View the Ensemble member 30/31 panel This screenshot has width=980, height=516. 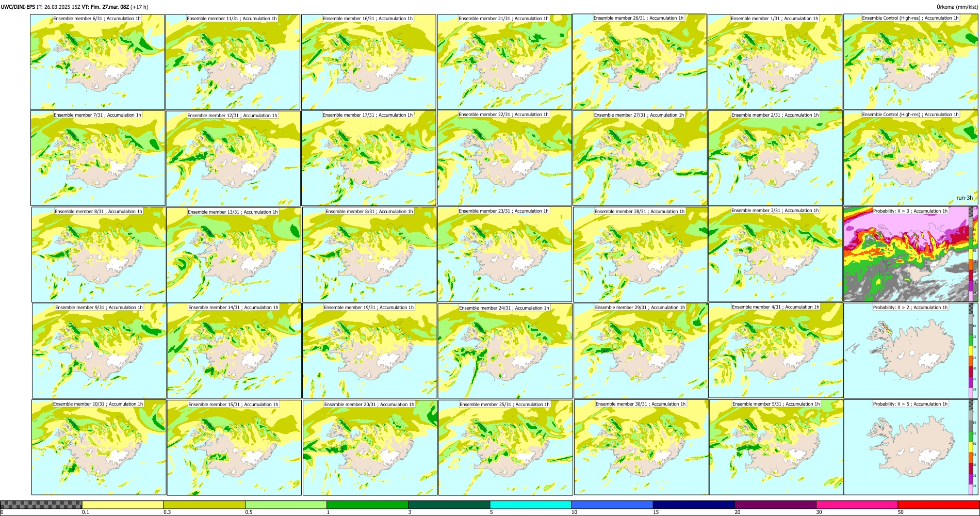pos(641,447)
